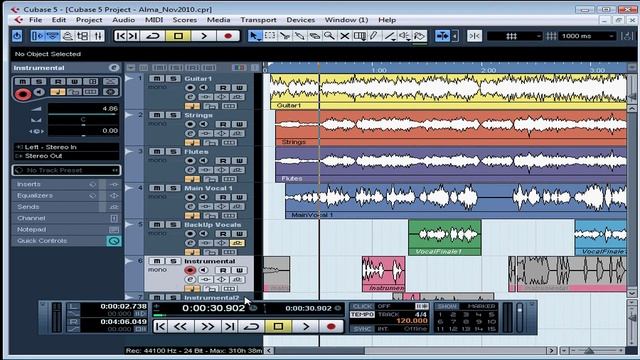Open No Track Preset selector
Screen dimensions: 640x360
point(66,170)
